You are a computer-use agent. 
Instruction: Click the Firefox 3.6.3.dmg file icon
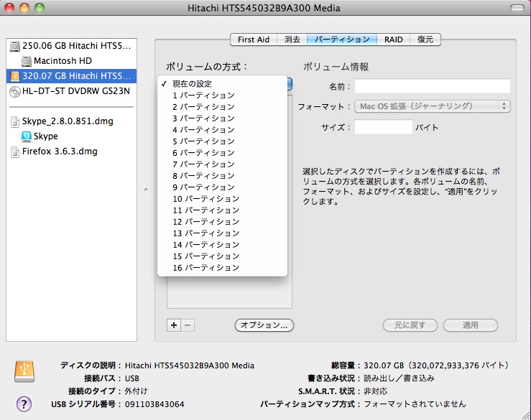click(x=15, y=152)
